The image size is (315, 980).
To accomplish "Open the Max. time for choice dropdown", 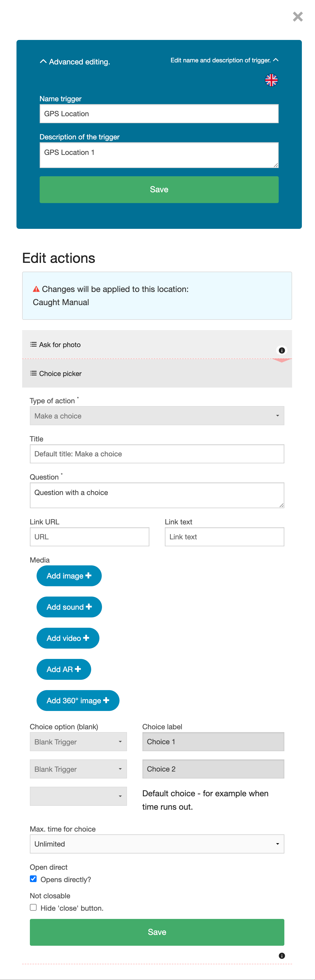I will [157, 844].
